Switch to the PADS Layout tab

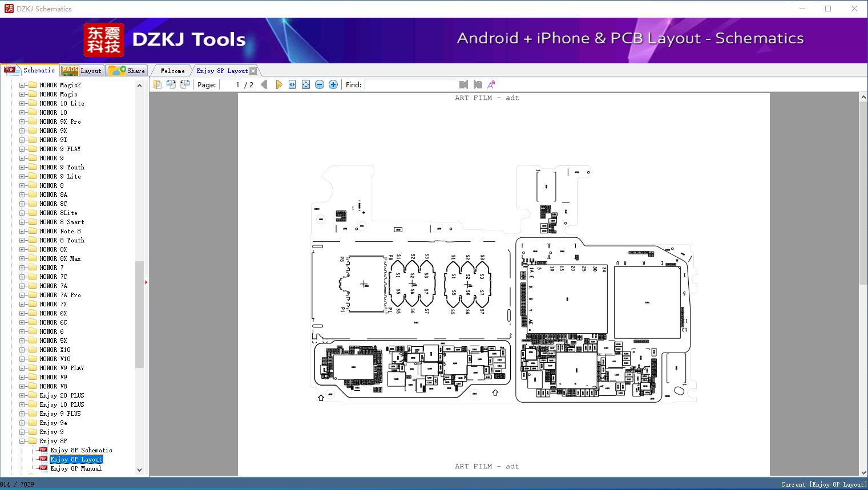click(82, 71)
